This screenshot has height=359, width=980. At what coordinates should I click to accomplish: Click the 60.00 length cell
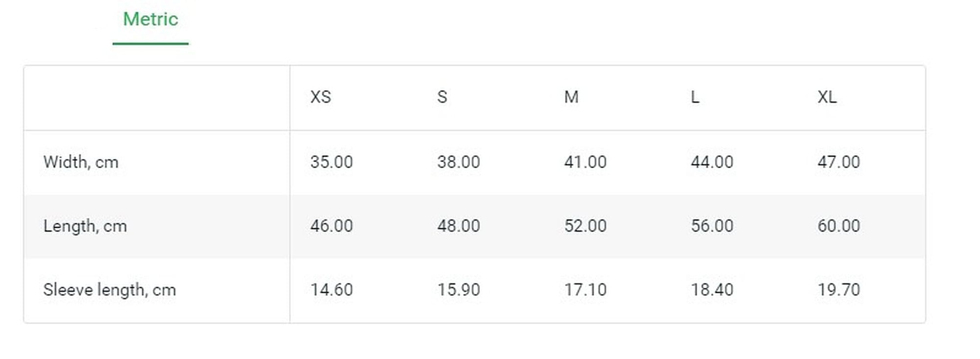pos(839,226)
